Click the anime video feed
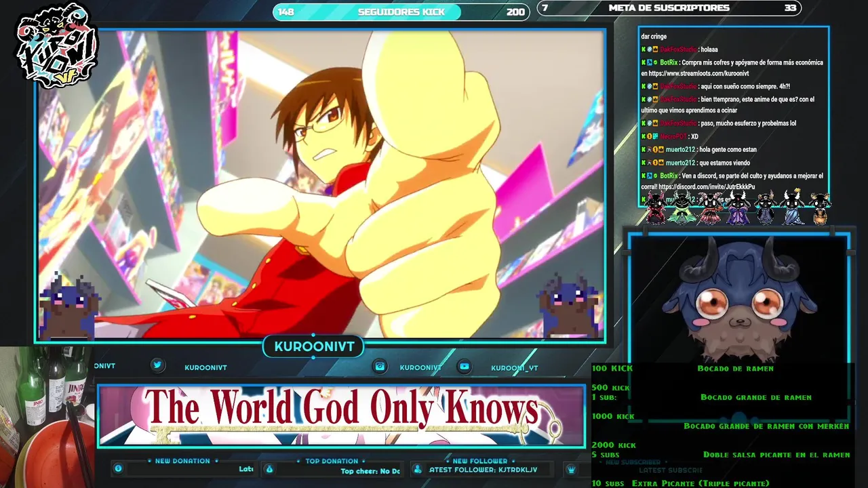This screenshot has height=488, width=868. (x=320, y=185)
